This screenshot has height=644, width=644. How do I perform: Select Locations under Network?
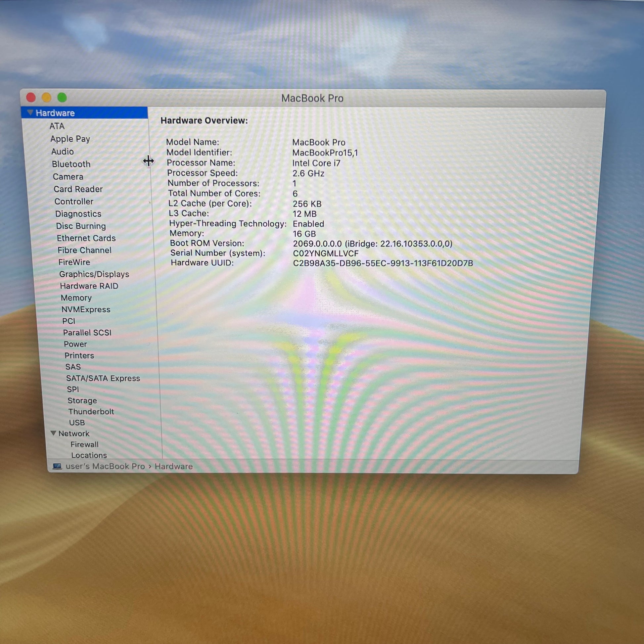(89, 455)
